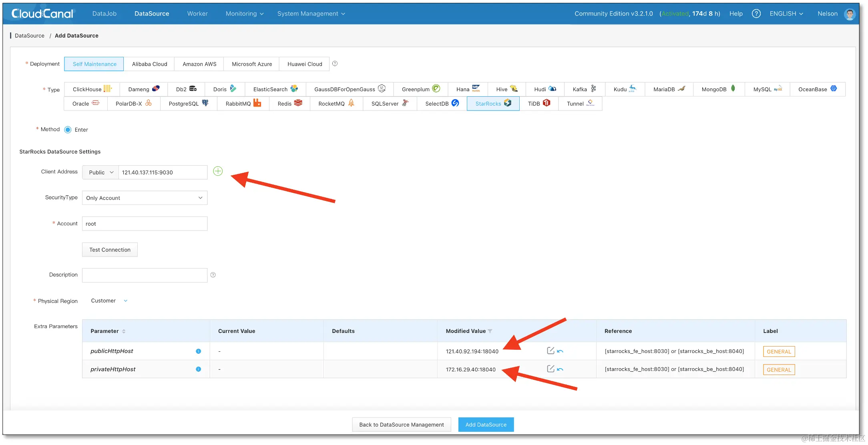
Task: Click the Test Connection button
Action: [110, 250]
